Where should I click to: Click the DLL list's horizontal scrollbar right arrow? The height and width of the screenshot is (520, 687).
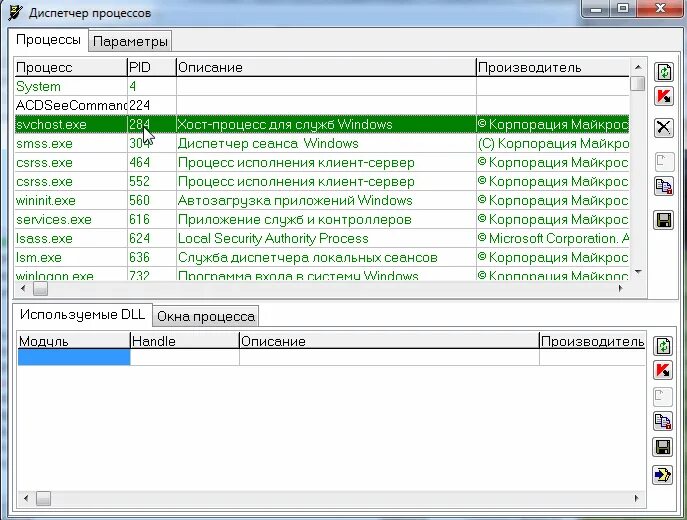tap(636, 498)
